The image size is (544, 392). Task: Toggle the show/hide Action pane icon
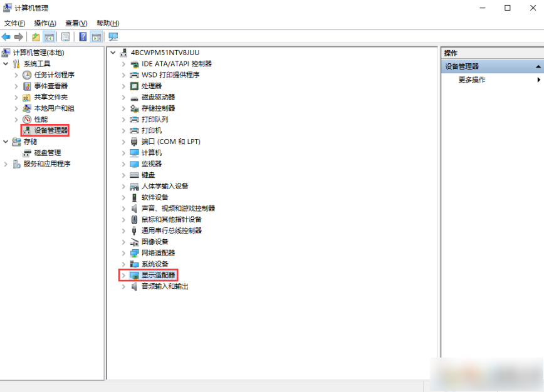[x=96, y=37]
